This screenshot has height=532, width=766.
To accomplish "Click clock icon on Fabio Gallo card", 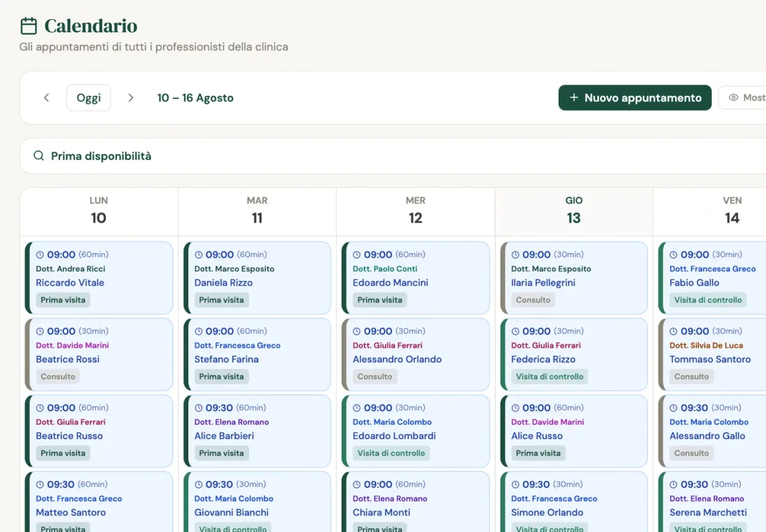I will 673,255.
